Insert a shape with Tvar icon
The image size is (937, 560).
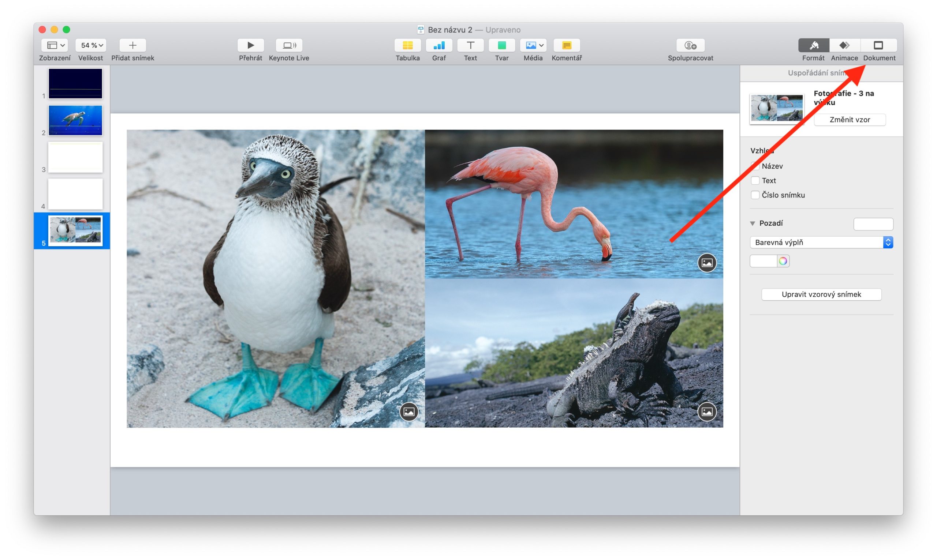(x=501, y=45)
